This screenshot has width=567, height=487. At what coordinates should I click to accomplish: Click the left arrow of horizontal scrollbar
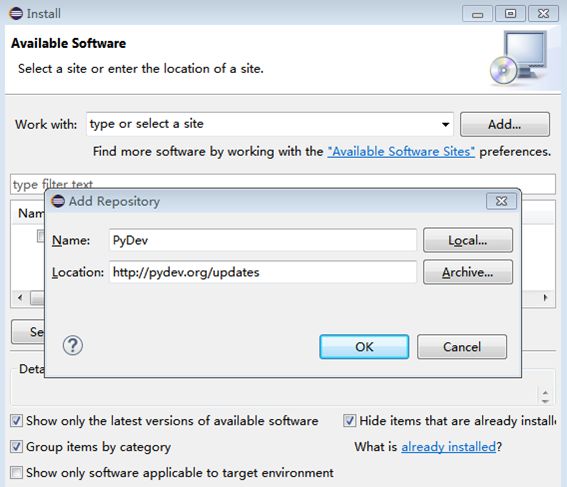(x=20, y=298)
